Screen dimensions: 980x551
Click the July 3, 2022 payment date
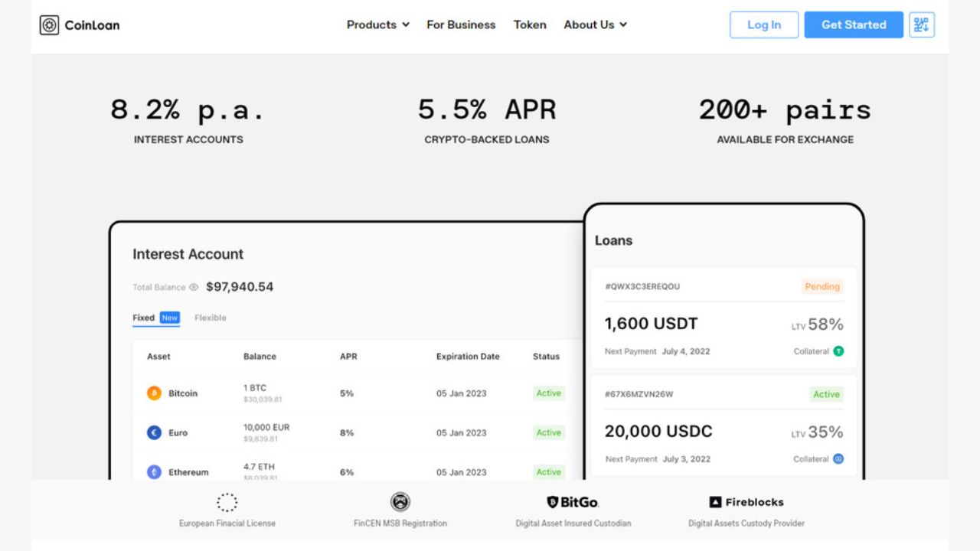pyautogui.click(x=686, y=459)
